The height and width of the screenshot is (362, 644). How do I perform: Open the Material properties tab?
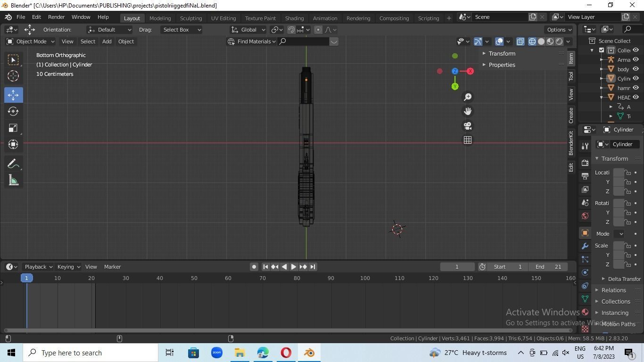click(x=585, y=312)
